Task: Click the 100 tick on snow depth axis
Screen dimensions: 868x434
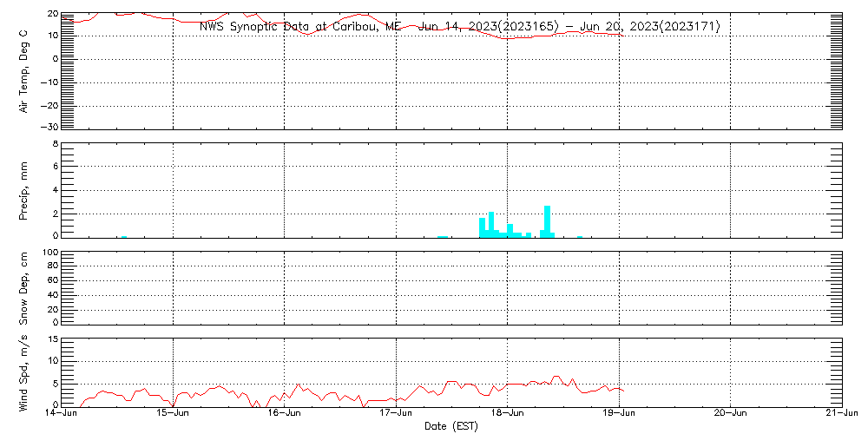Action: tap(49, 253)
